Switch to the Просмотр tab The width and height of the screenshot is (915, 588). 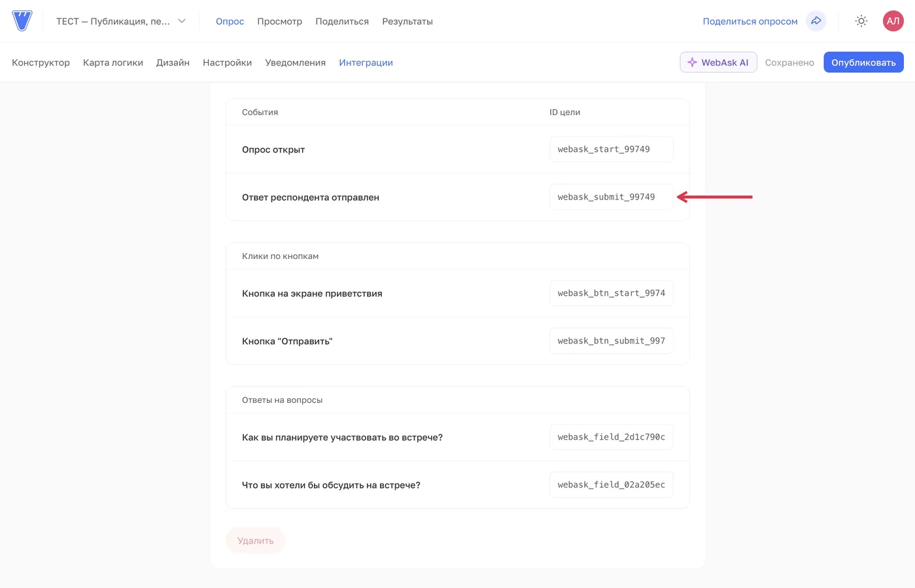[x=279, y=22]
